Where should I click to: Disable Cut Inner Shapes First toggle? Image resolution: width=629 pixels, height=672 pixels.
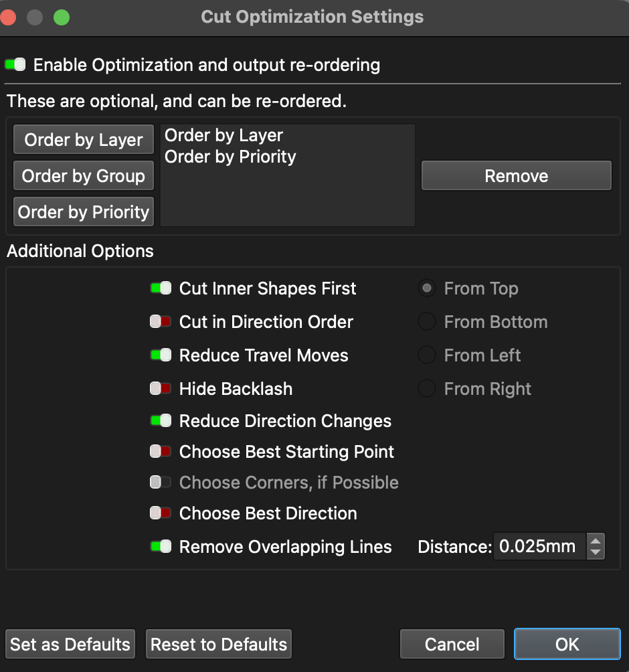(161, 288)
